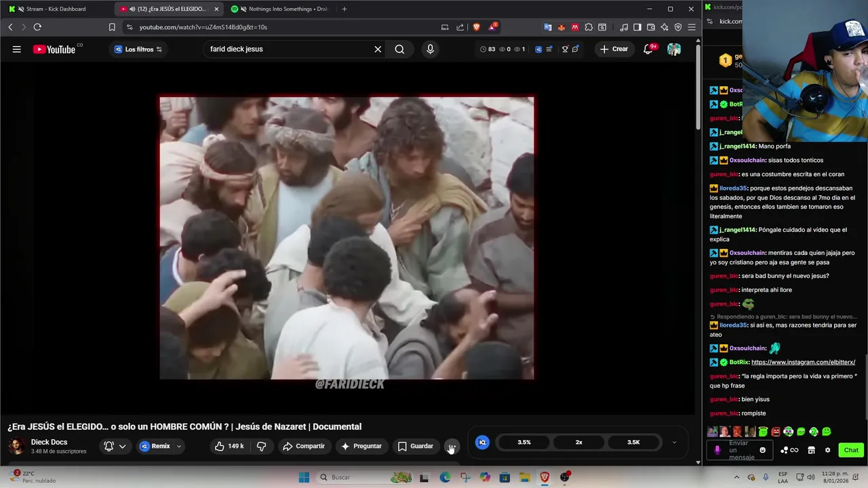Viewport: 868px width, 488px height.
Task: Open the MetaMask fox extension
Action: pos(561,27)
